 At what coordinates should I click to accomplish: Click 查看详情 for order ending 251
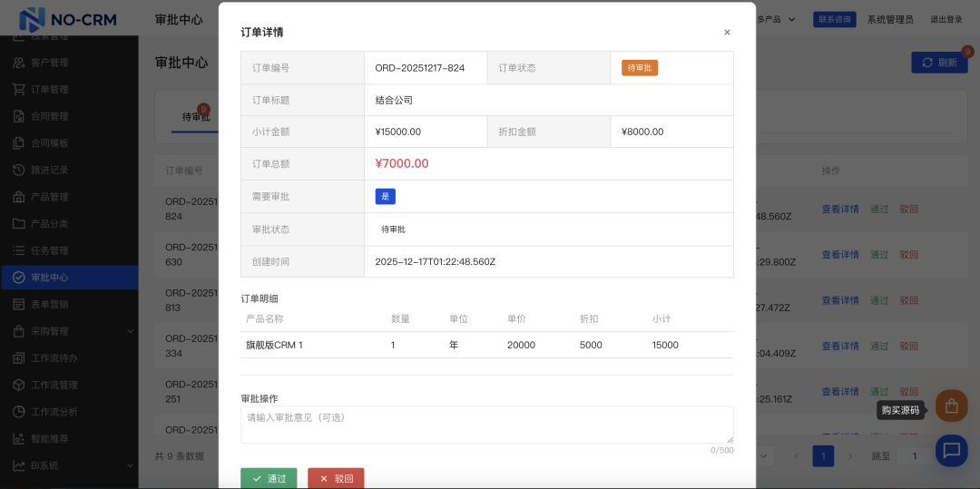tap(840, 392)
